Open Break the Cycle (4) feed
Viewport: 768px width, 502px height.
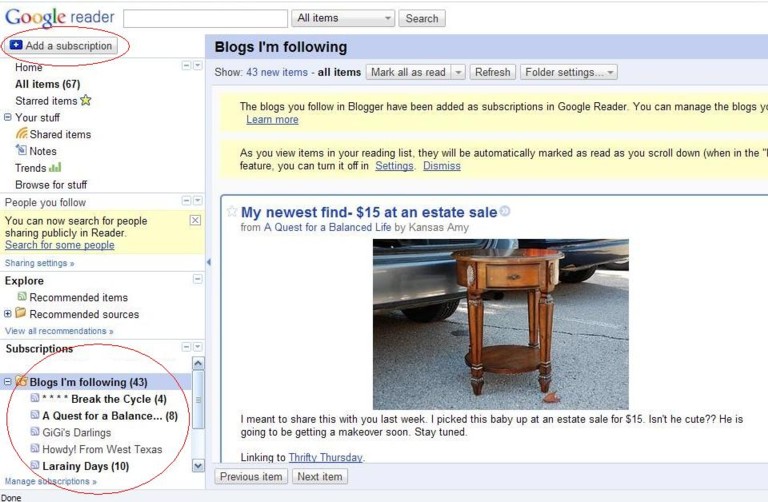pyautogui.click(x=104, y=399)
